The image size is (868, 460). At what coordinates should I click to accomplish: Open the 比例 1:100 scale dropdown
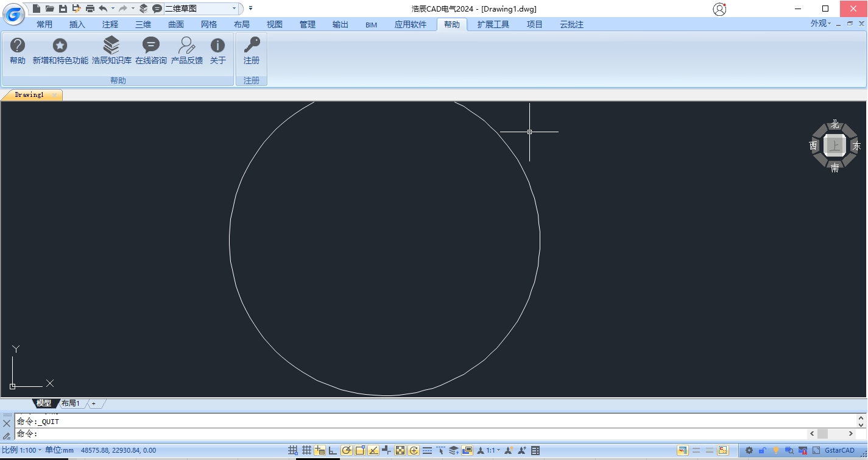pyautogui.click(x=22, y=450)
